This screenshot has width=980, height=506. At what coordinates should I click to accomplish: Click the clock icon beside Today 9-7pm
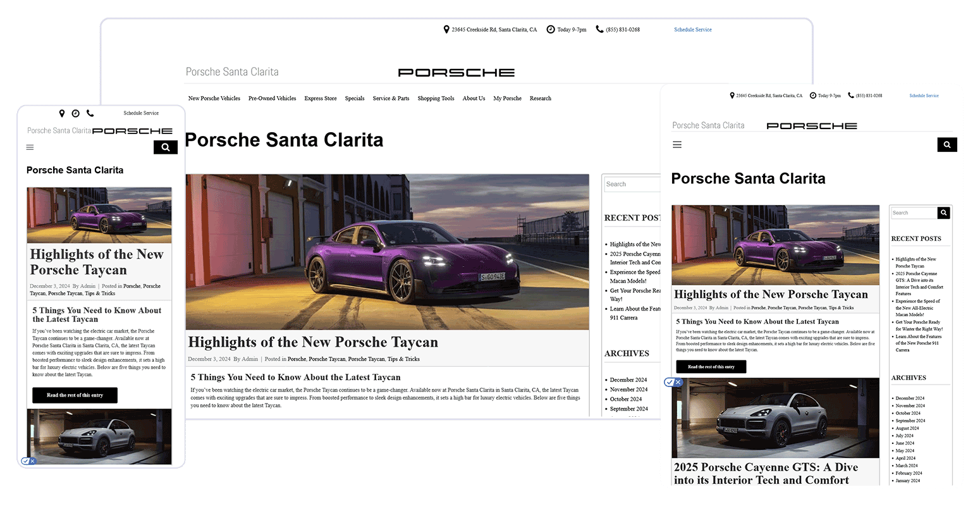[x=551, y=29]
